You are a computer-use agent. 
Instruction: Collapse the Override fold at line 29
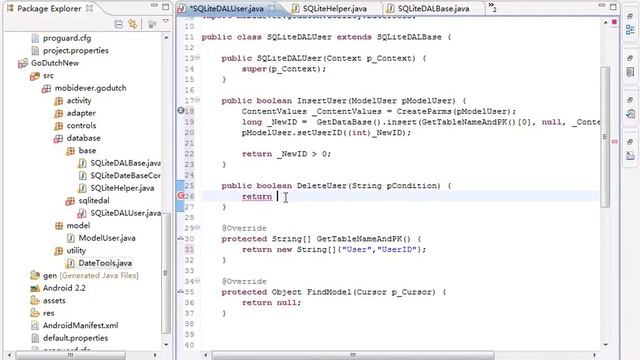[x=198, y=227]
